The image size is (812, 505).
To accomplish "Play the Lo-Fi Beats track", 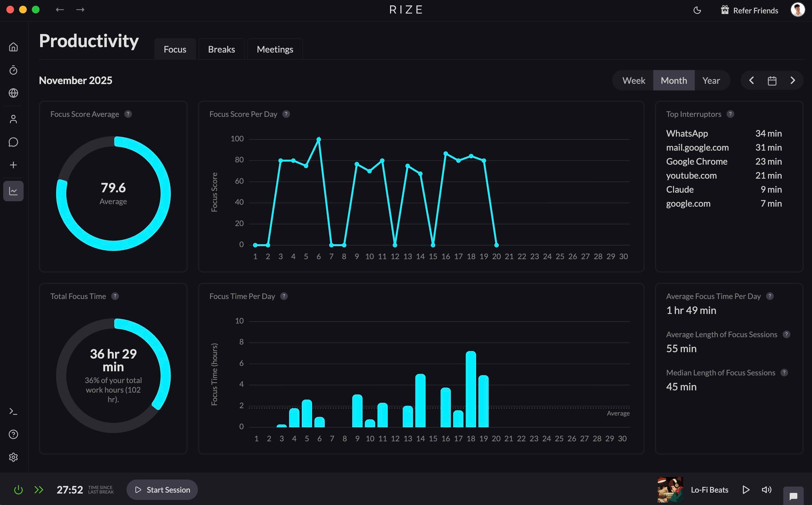I will coord(746,489).
